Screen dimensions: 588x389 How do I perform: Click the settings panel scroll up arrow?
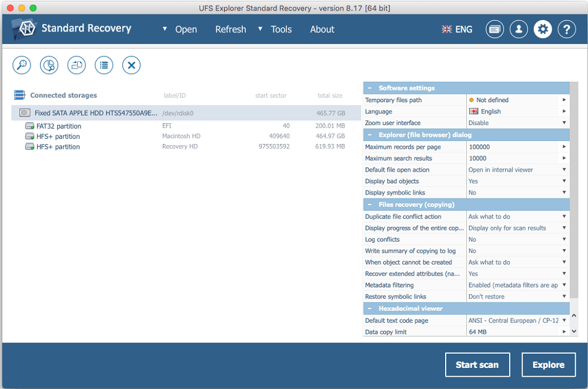click(x=574, y=316)
